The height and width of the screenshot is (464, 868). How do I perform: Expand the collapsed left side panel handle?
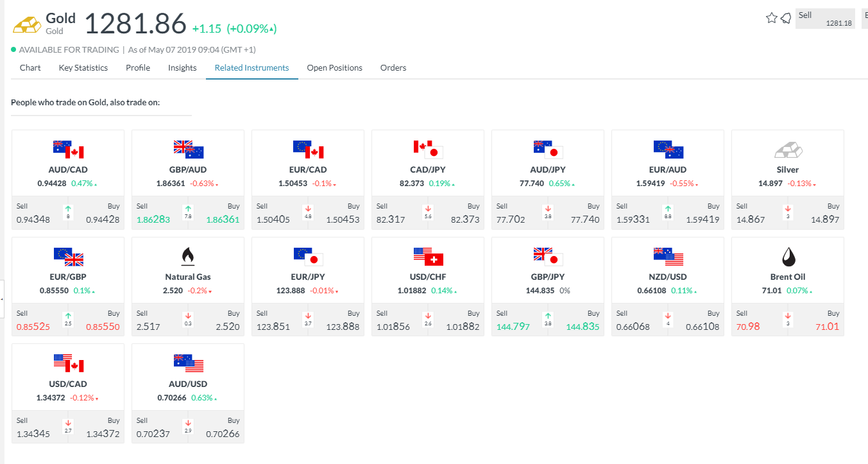(2, 299)
